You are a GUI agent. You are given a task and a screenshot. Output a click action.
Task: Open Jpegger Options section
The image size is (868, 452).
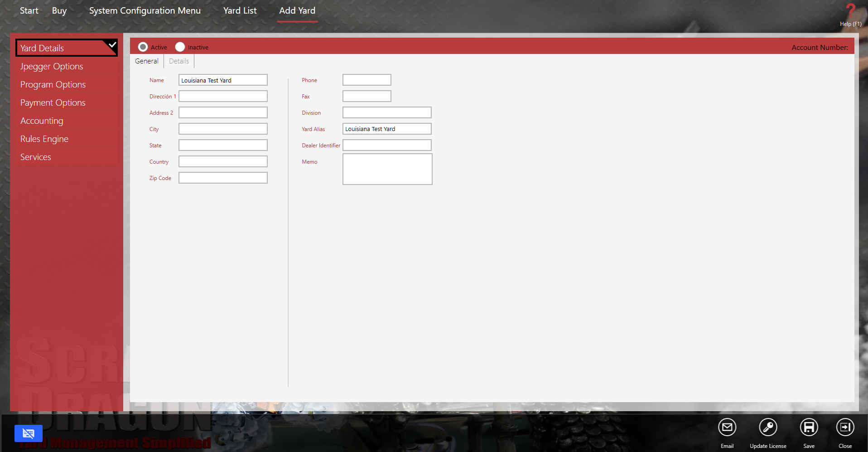(x=67, y=66)
